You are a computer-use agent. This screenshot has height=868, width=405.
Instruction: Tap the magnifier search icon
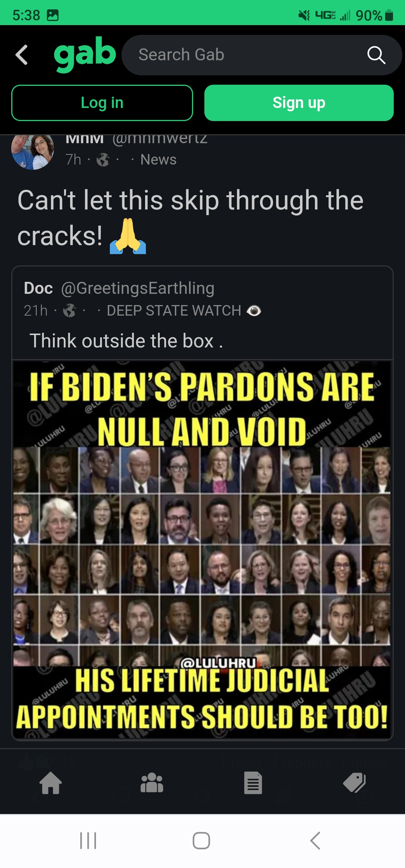coord(376,55)
